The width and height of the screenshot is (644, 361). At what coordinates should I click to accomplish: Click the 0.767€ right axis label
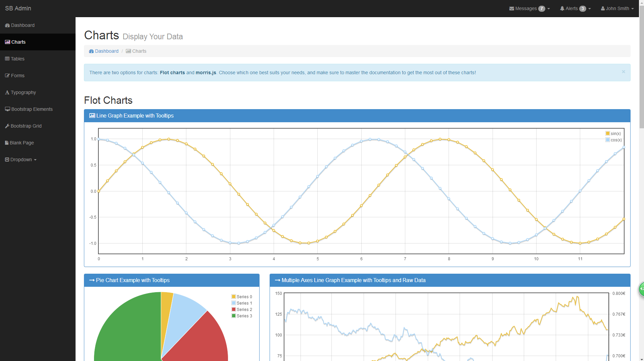[x=619, y=314]
